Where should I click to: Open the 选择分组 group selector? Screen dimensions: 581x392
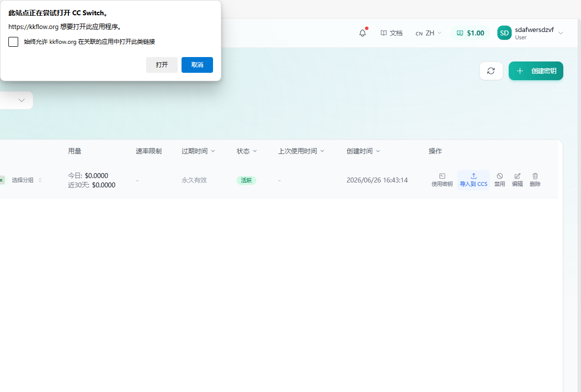point(27,180)
